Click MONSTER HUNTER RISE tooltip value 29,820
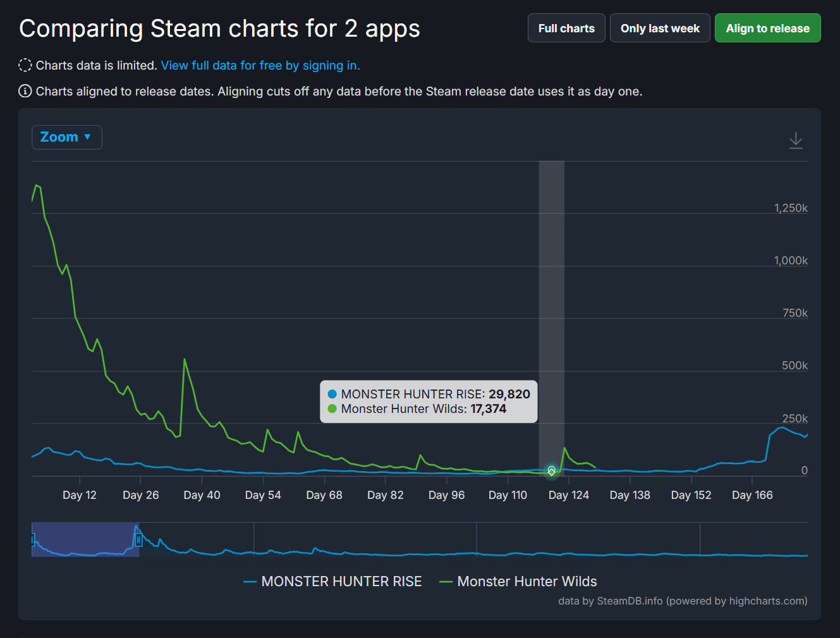The image size is (840, 638). (x=509, y=394)
